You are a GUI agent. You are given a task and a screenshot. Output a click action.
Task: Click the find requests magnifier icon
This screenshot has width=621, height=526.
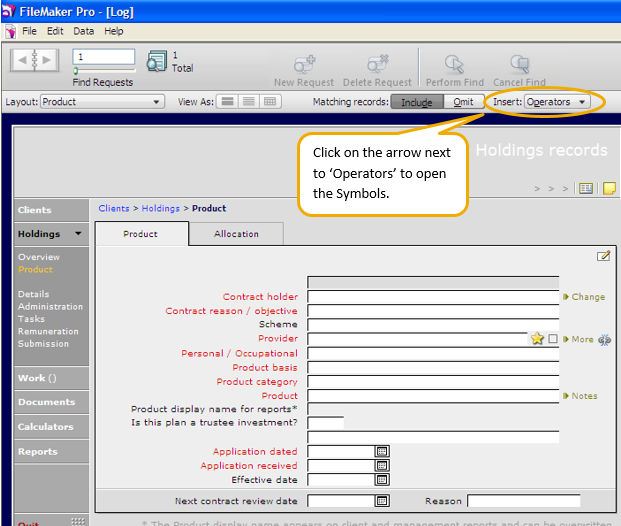tap(157, 61)
